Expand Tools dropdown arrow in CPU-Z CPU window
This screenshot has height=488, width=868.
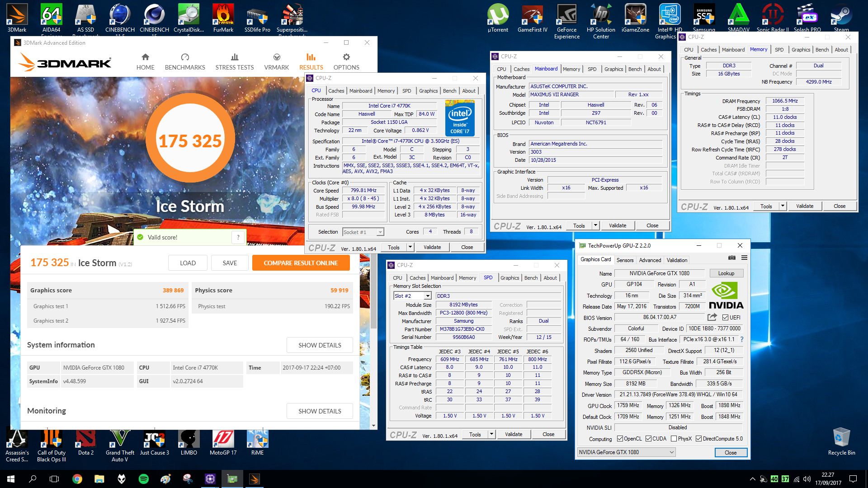click(410, 248)
